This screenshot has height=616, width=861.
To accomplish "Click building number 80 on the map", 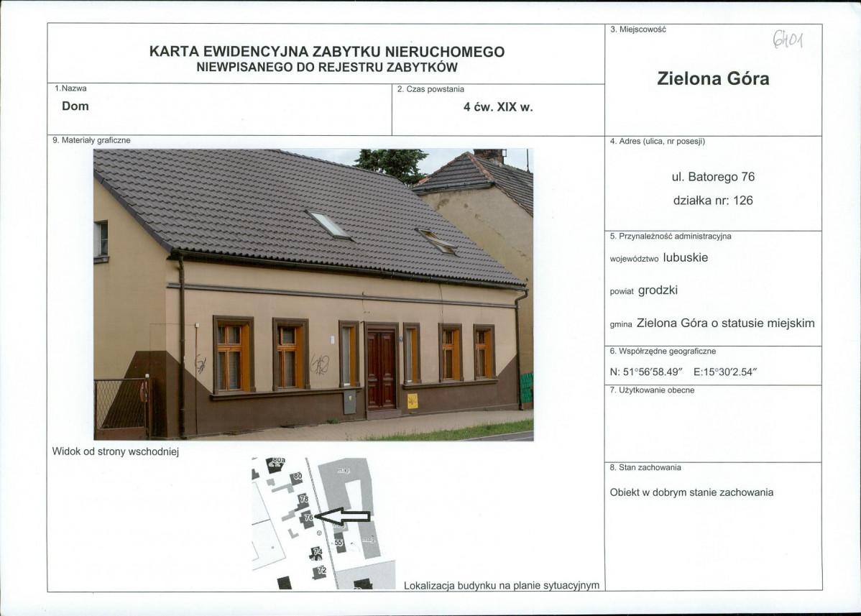I will 297,477.
